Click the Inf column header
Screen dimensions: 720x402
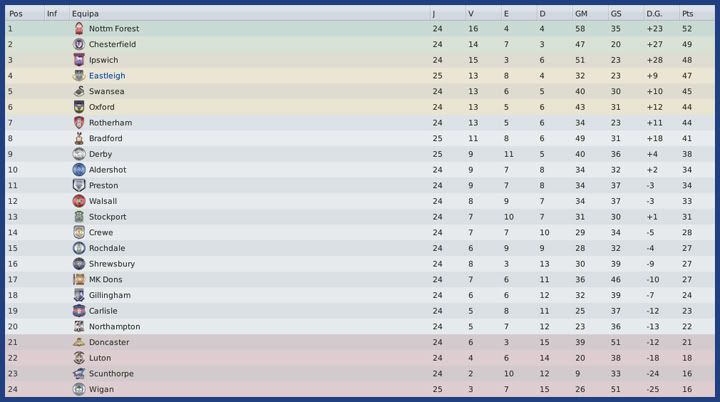coord(52,13)
